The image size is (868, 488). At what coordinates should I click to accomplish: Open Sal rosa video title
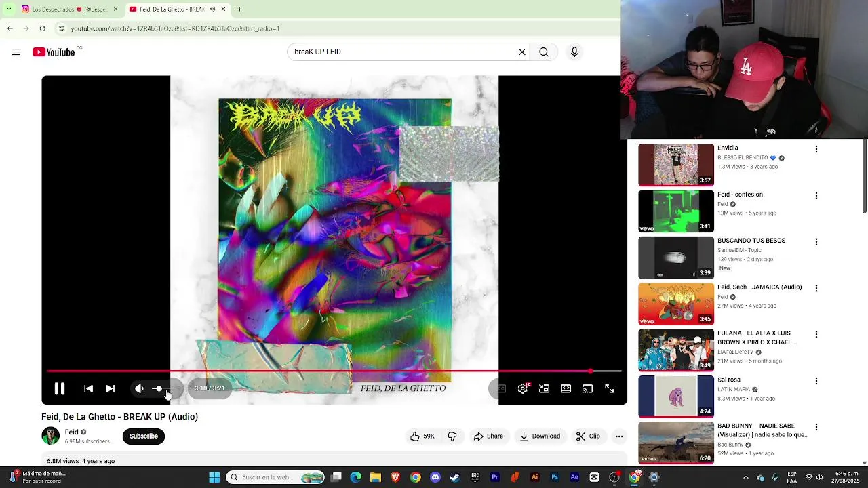729,380
